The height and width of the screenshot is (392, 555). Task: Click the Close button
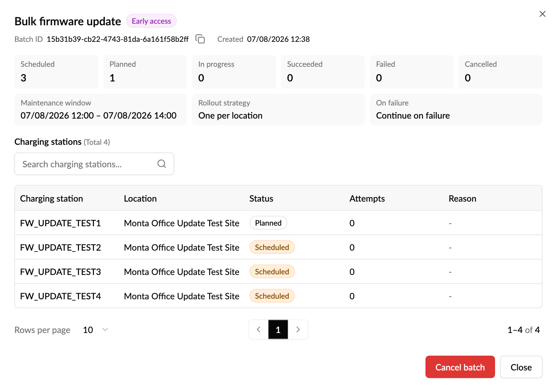point(521,367)
